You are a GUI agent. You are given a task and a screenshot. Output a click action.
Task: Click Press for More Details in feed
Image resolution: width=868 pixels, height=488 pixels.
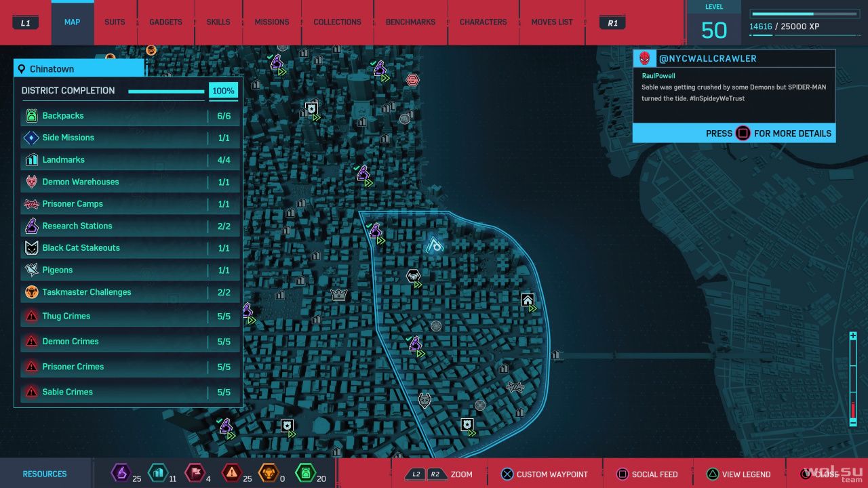coord(734,134)
